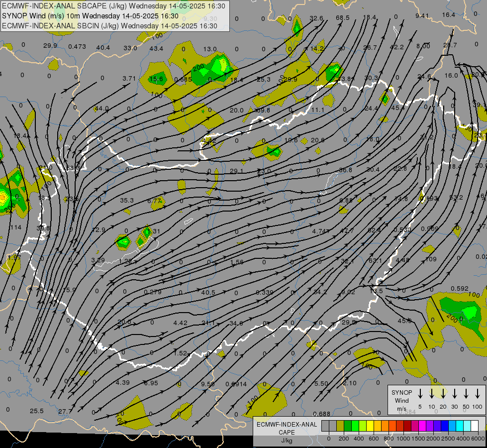The height and width of the screenshot is (448, 487).
Task: Click legend tick label 800
Action: 389,439
